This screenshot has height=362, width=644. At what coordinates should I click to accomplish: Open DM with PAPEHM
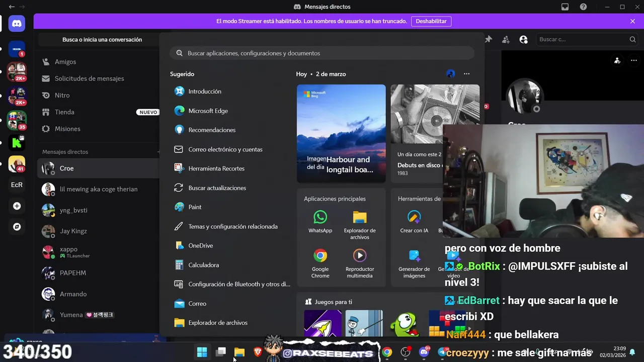coord(98,273)
